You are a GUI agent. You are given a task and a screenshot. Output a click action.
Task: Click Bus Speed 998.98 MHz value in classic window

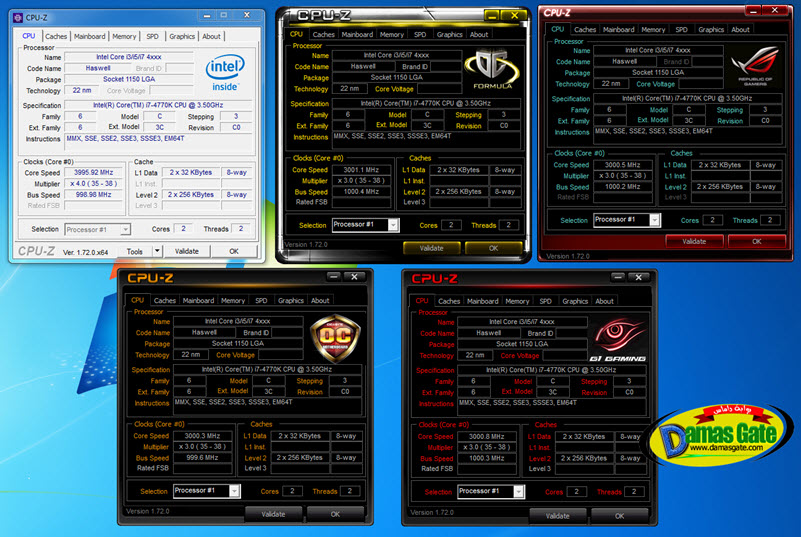(93, 194)
